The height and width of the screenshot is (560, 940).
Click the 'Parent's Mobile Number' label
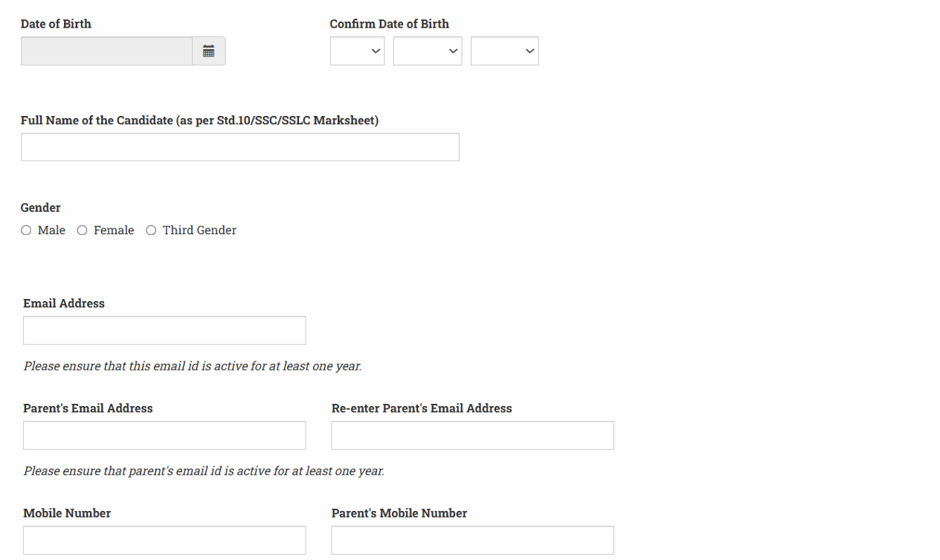pyautogui.click(x=399, y=513)
